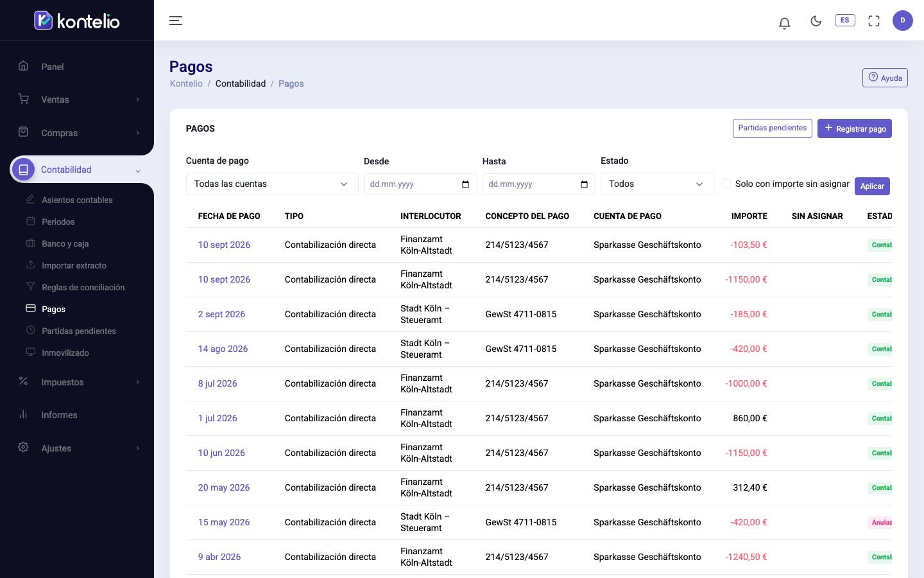Open the Estado filter dropdown
The image size is (924, 578).
coord(657,184)
